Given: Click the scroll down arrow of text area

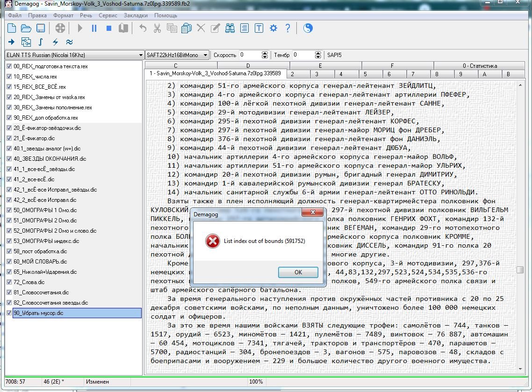Looking at the screenshot, I should coord(520,369).
